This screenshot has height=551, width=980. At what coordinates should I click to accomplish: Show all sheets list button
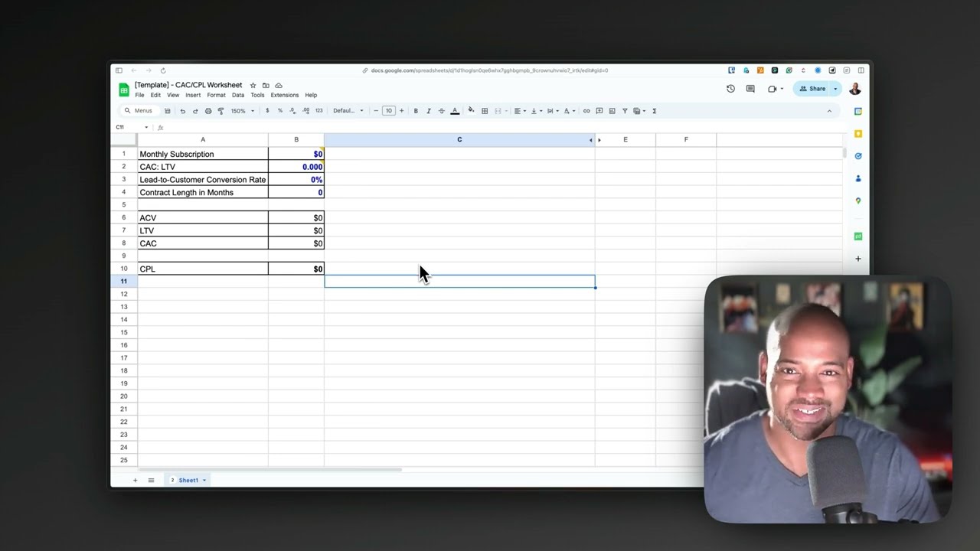coord(151,481)
